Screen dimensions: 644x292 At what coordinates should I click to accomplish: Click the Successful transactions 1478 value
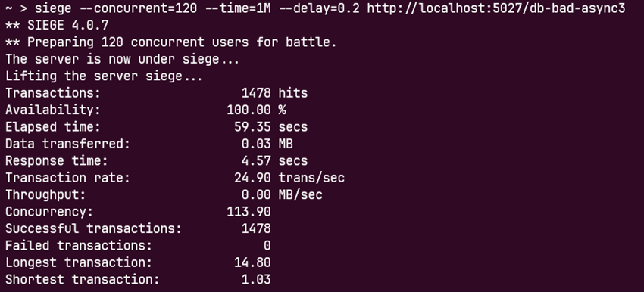[x=256, y=228]
